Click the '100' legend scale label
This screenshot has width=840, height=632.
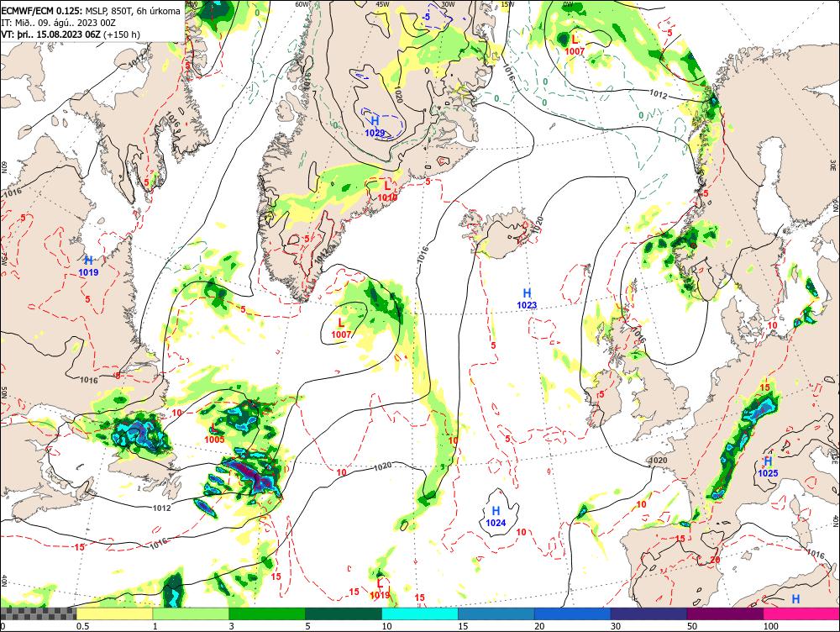tap(770, 626)
